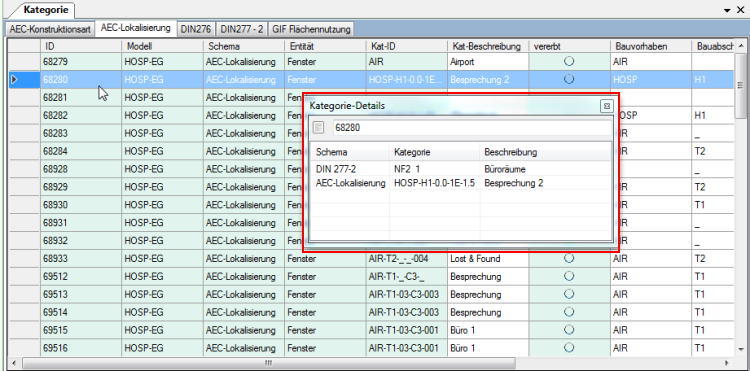This screenshot has height=371, width=750.
Task: Select ID cell 68932
Action: (81, 240)
